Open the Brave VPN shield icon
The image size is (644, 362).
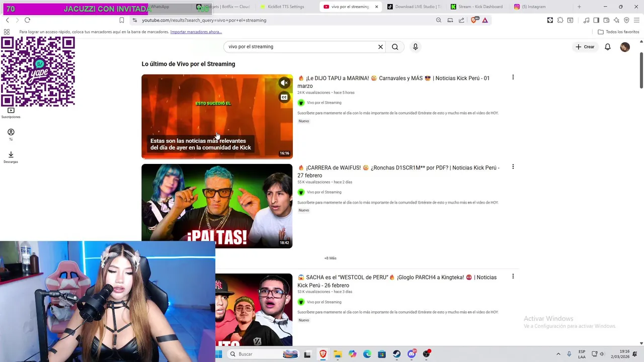[x=626, y=20]
